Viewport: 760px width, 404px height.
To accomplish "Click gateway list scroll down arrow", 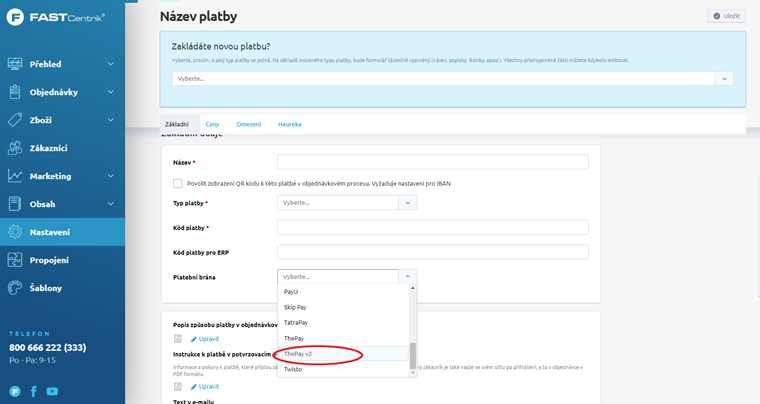I will [413, 373].
